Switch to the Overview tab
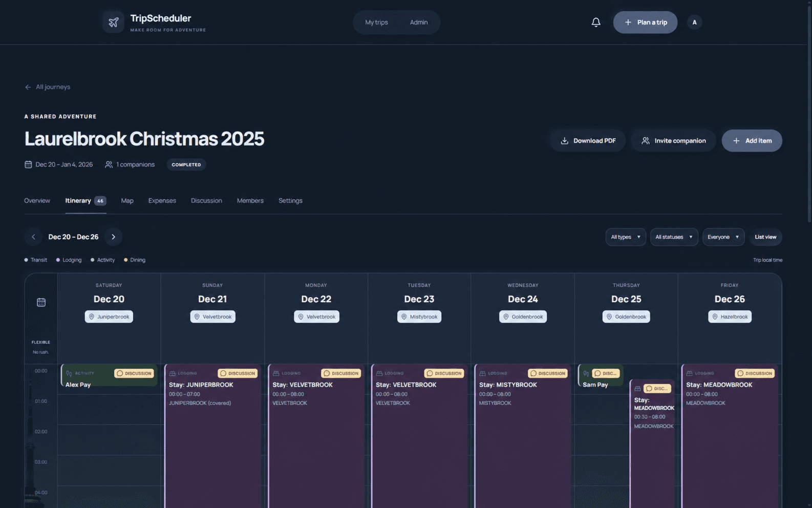The height and width of the screenshot is (508, 812). coord(37,201)
